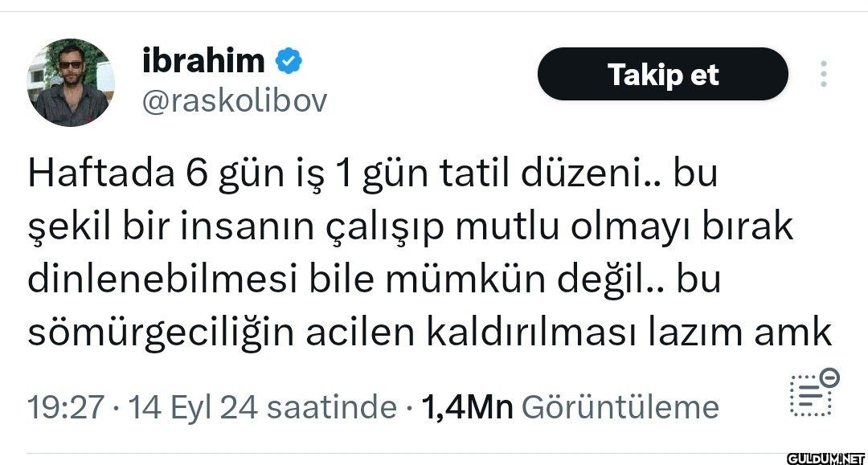Click the GULDUM.NET watermark
The width and height of the screenshot is (868, 465).
[825, 459]
